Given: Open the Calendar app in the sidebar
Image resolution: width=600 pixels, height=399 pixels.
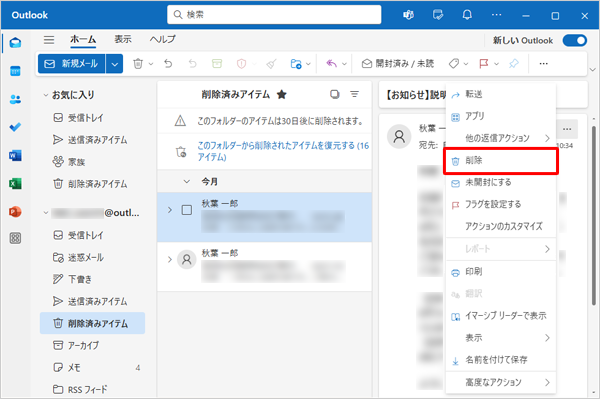Looking at the screenshot, I should point(15,71).
